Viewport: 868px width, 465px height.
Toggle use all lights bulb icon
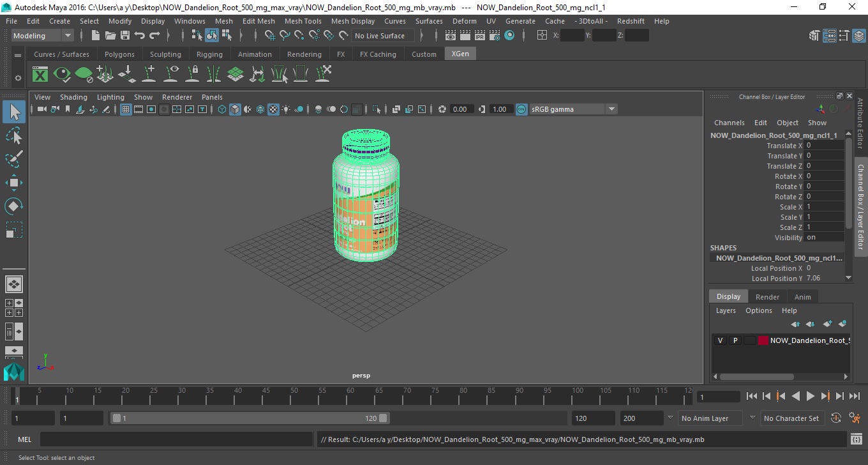tap(286, 109)
